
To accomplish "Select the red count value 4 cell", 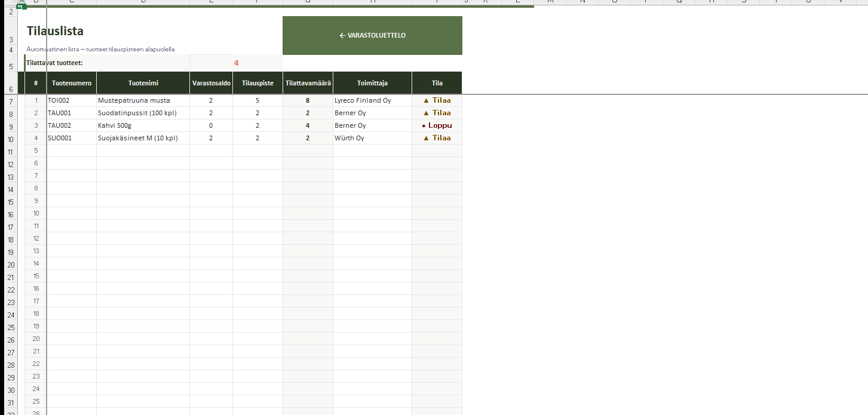I will (236, 63).
